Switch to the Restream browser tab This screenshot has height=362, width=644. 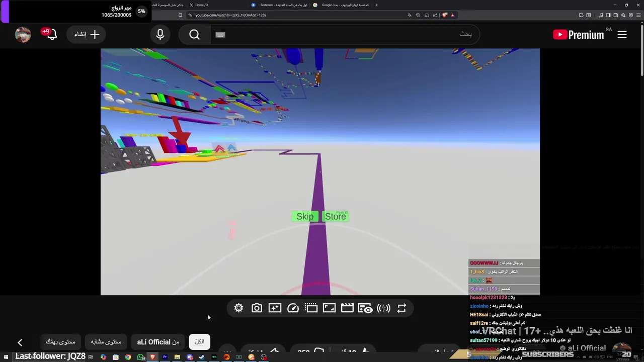coord(279,5)
